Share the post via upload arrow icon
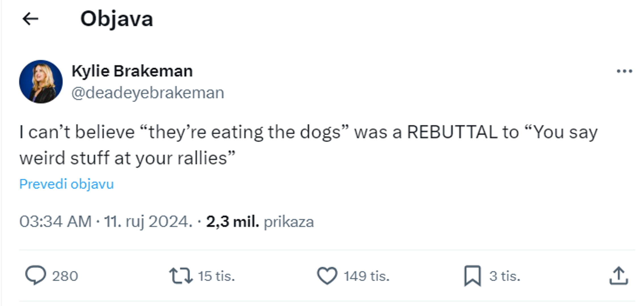Image resolution: width=644 pixels, height=306 pixels. (618, 276)
